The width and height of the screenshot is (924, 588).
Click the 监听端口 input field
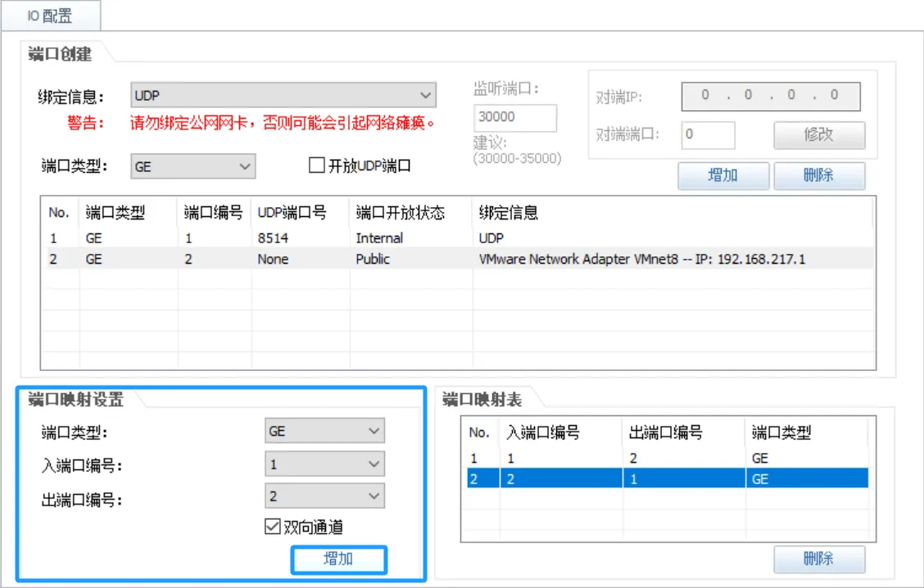pos(514,117)
